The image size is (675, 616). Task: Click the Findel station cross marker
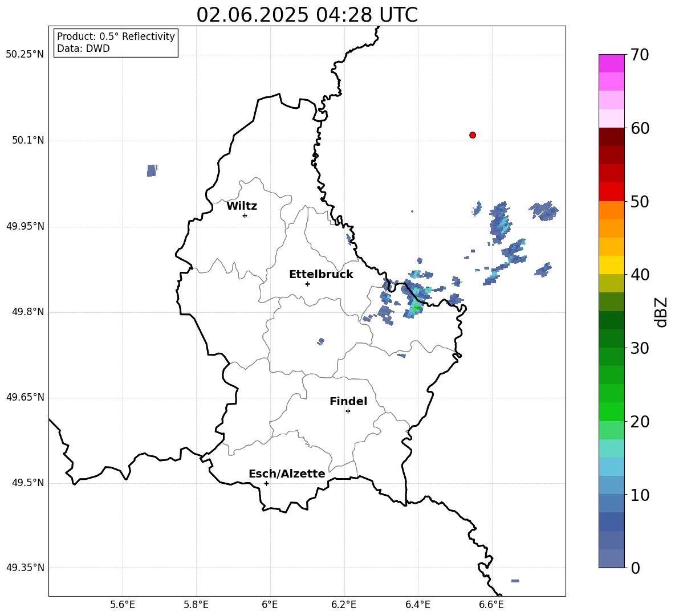pos(348,411)
